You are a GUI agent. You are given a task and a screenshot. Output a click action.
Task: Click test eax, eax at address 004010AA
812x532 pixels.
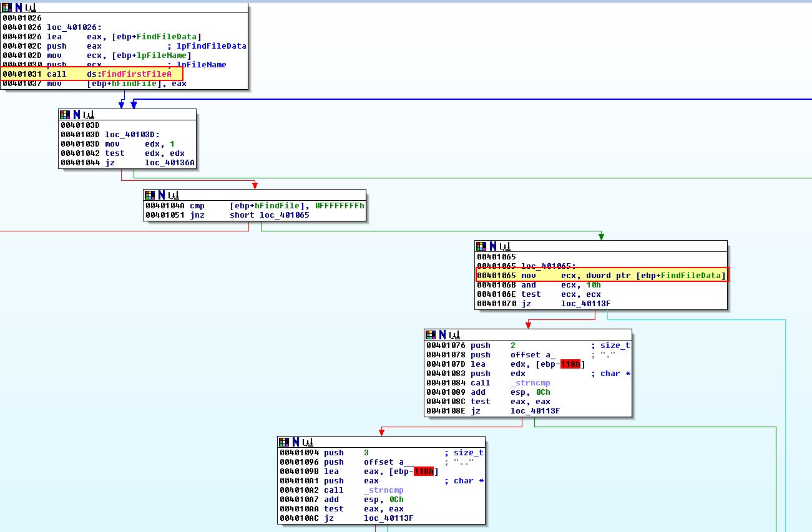click(341, 508)
